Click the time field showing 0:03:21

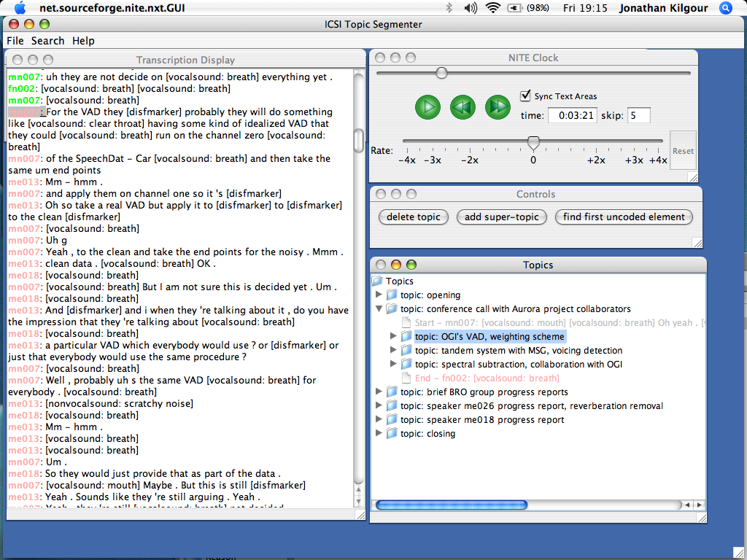[572, 115]
